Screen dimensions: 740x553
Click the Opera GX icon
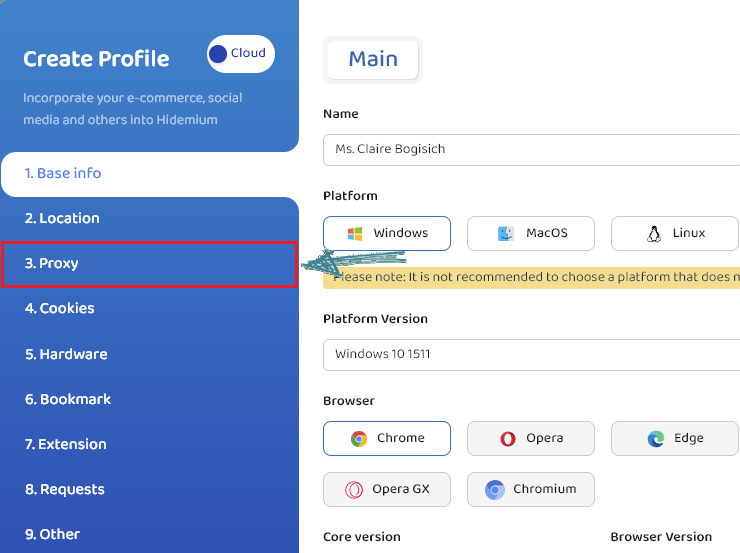click(x=354, y=490)
